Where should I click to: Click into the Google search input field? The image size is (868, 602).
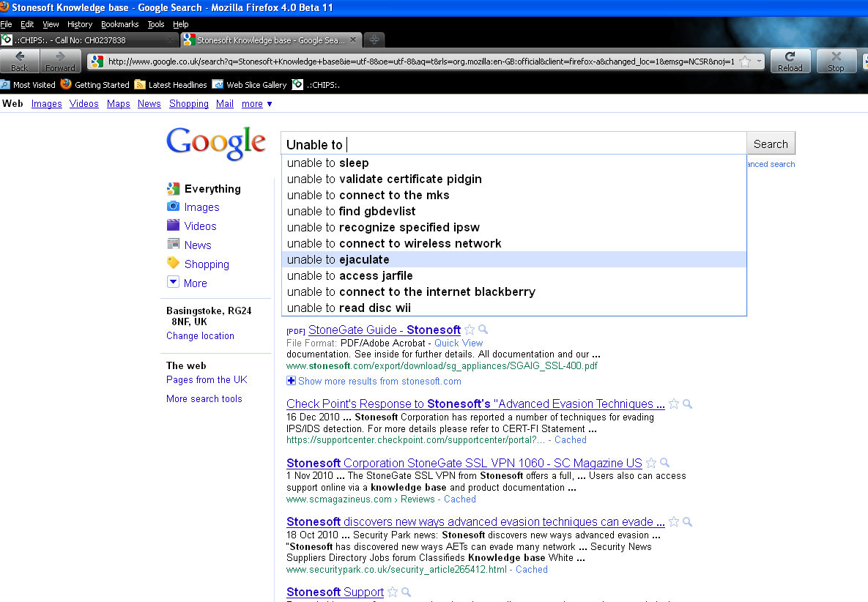pos(513,144)
